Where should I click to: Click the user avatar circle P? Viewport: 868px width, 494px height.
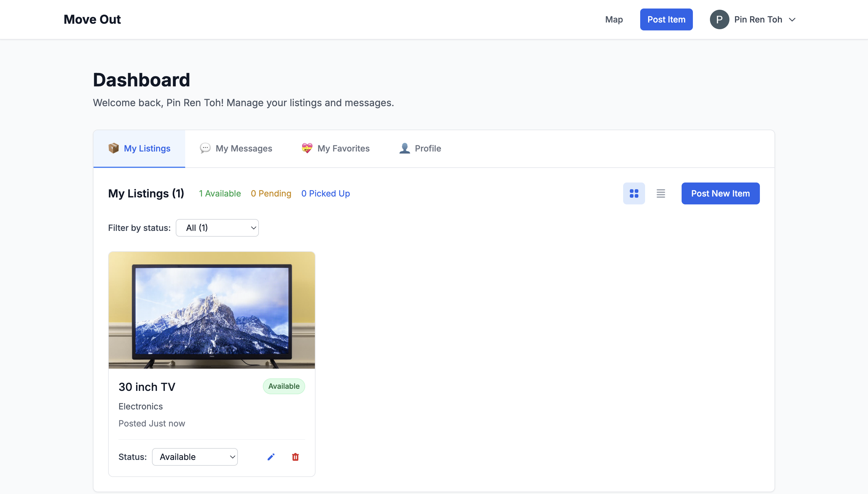click(719, 19)
